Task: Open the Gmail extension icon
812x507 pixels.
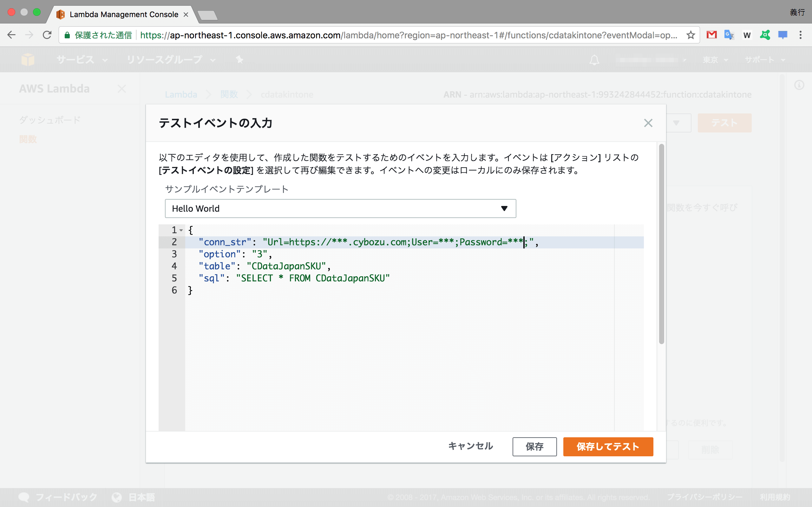Action: tap(711, 35)
